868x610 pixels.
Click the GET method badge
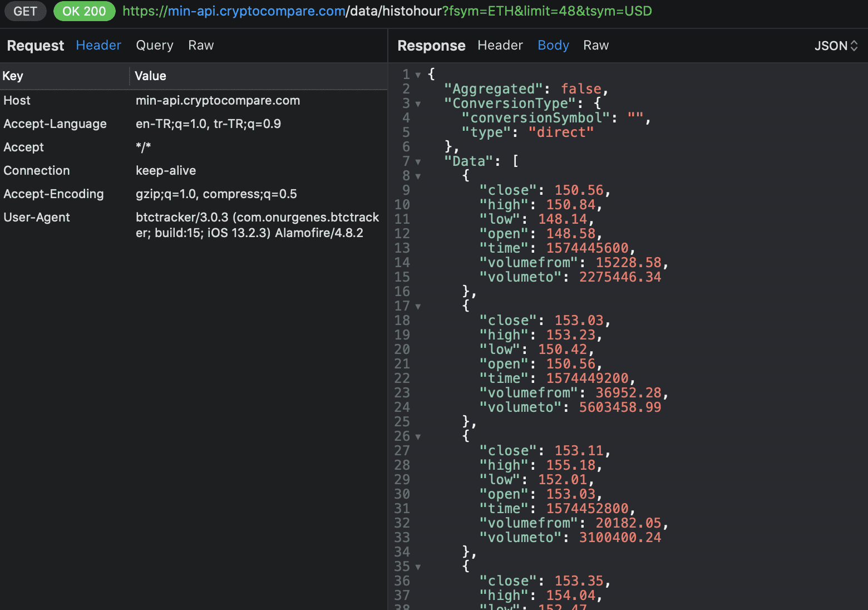(25, 11)
